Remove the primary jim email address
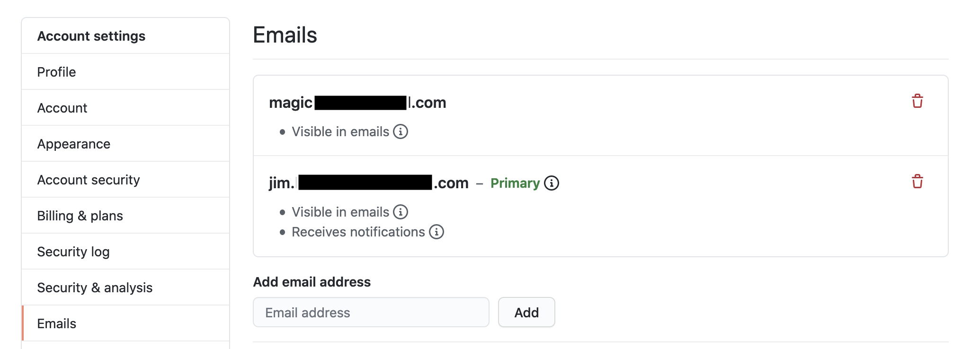 pyautogui.click(x=918, y=181)
